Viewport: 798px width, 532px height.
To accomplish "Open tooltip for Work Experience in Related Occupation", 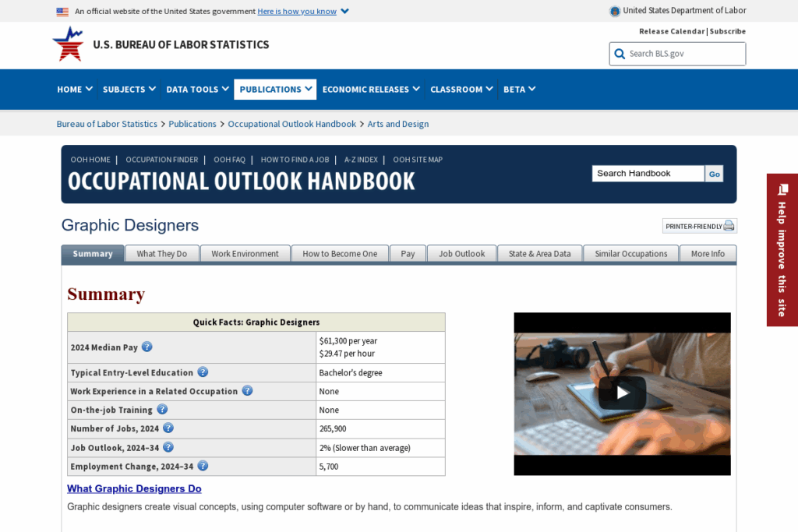I will click(247, 391).
